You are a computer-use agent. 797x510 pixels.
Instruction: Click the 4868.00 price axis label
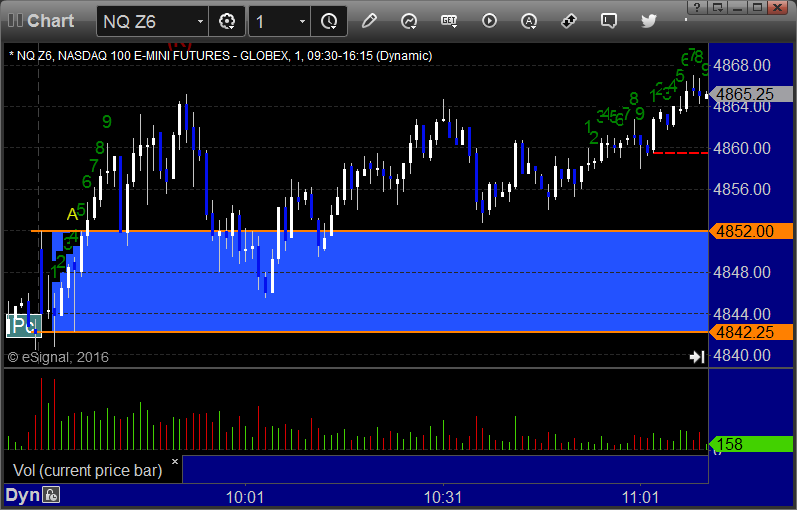coord(742,65)
